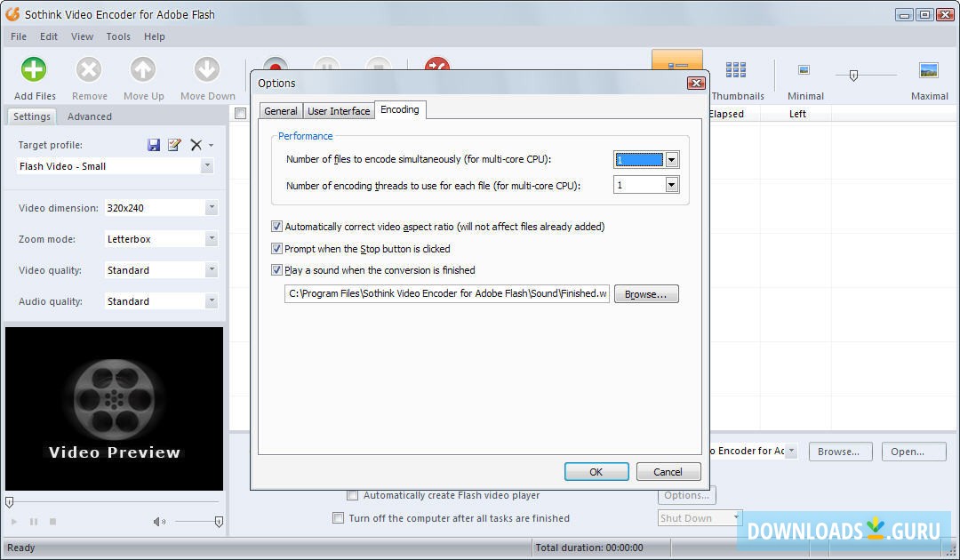Browse for the finished sound file
Screen dimensions: 960x560
click(x=646, y=293)
